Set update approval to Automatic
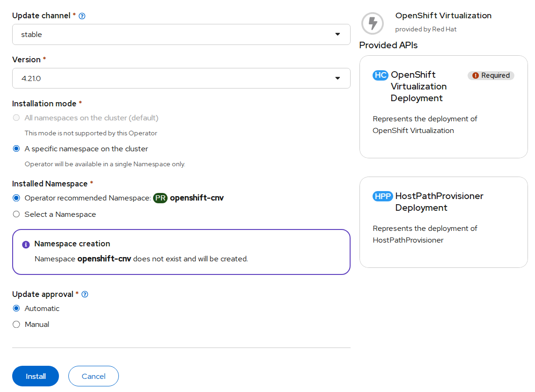Image resolution: width=535 pixels, height=392 pixels. pyautogui.click(x=16, y=309)
